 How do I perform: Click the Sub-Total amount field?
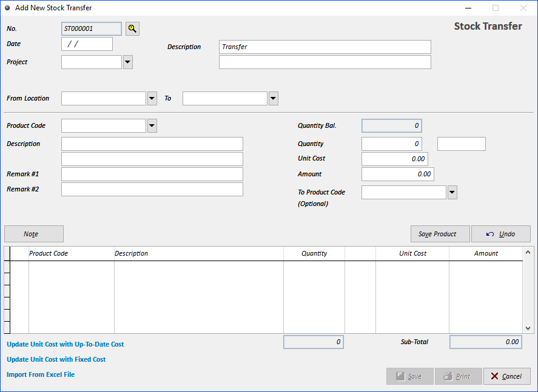(x=486, y=342)
